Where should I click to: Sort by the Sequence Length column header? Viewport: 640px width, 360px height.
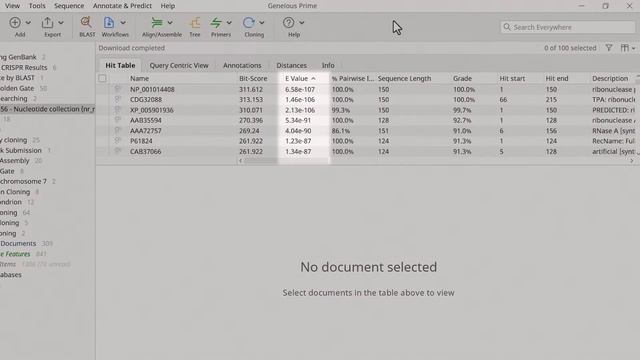tap(404, 78)
